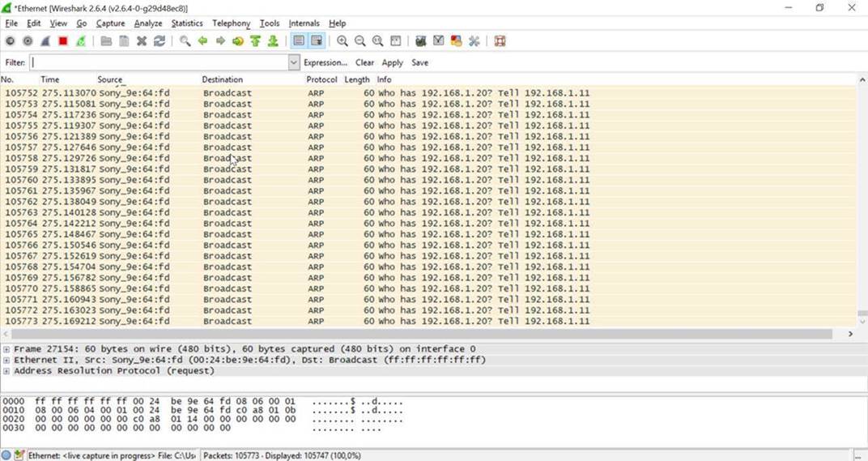Select packet 105773 in the list
This screenshot has height=461, width=868.
point(428,322)
